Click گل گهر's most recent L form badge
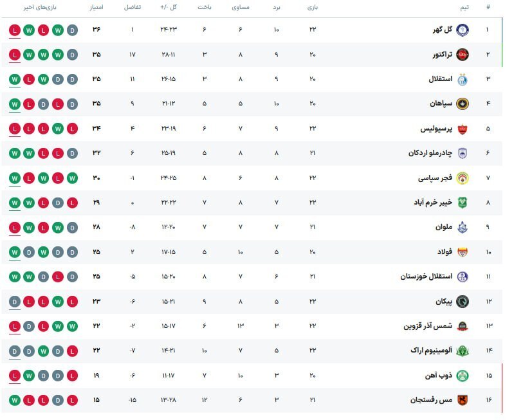The height and width of the screenshot is (420, 532). point(16,30)
